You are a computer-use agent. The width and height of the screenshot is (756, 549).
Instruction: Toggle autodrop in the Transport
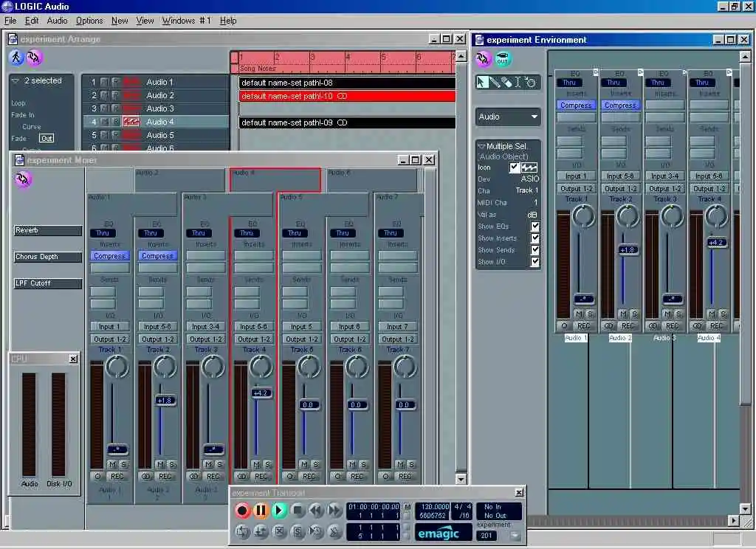click(x=261, y=531)
